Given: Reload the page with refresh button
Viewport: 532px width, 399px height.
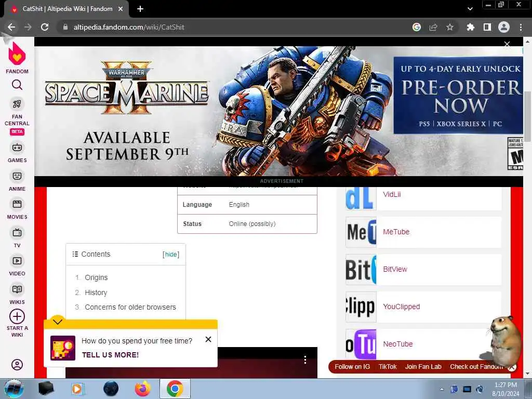Looking at the screenshot, I should [x=45, y=27].
